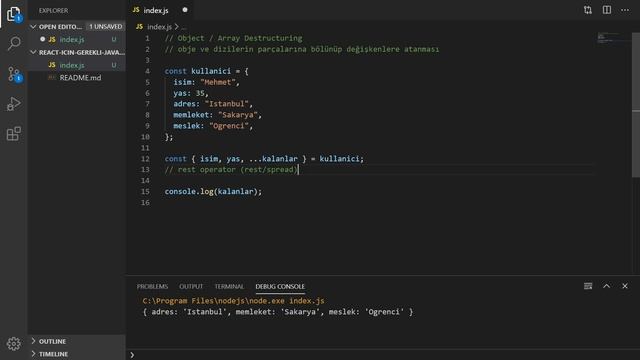
Task: Click the index.js breadcrumb item
Action: coord(159,27)
